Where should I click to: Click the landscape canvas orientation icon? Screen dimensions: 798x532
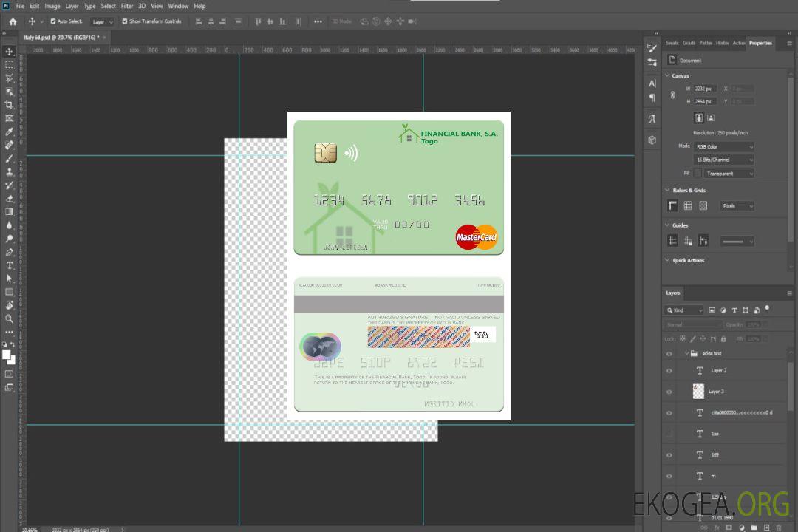(711, 117)
